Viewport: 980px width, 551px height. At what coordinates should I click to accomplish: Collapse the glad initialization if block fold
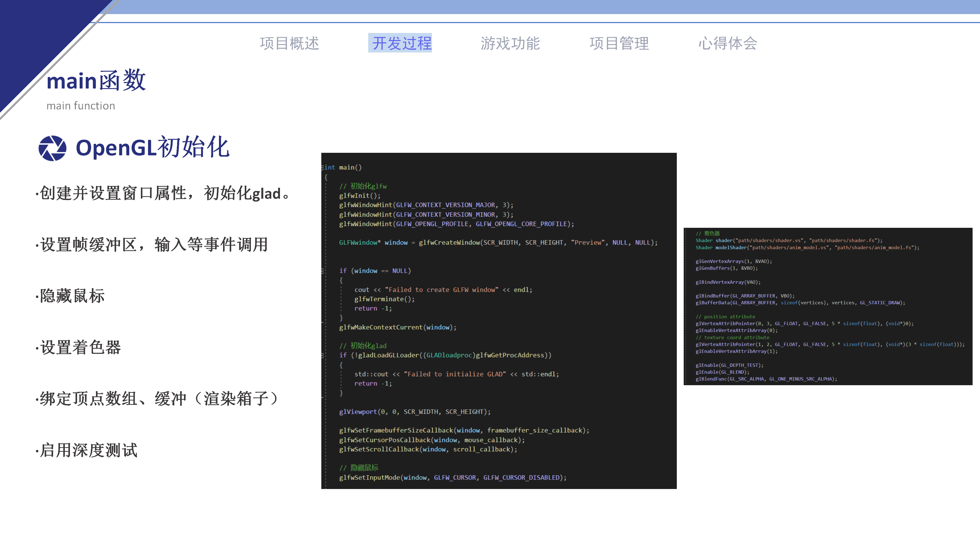[x=323, y=355]
